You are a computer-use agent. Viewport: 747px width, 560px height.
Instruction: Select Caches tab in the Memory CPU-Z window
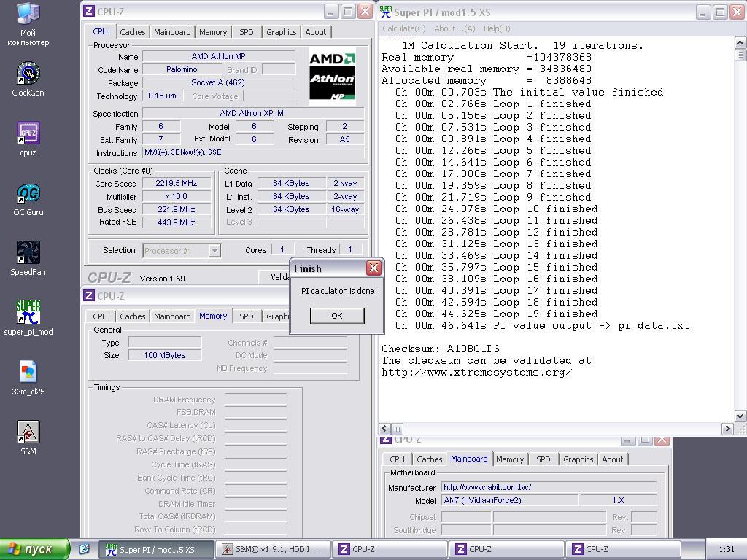click(133, 316)
